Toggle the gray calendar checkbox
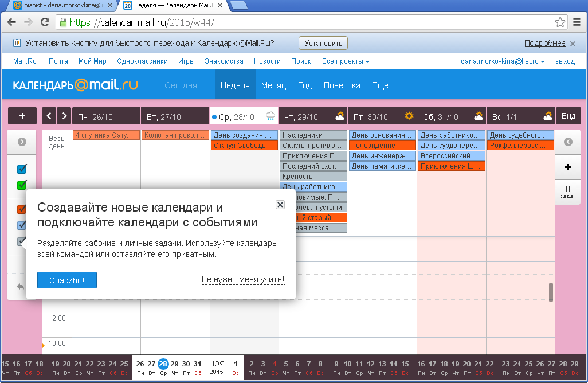The width and height of the screenshot is (588, 383). coord(22,241)
